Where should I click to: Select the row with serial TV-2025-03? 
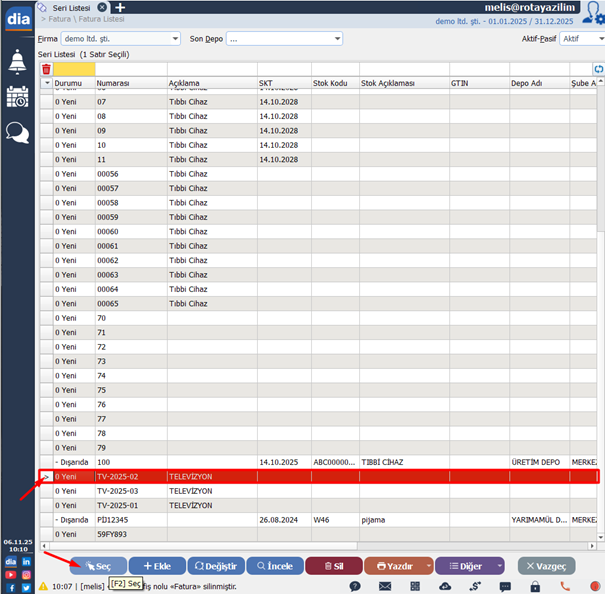(117, 491)
